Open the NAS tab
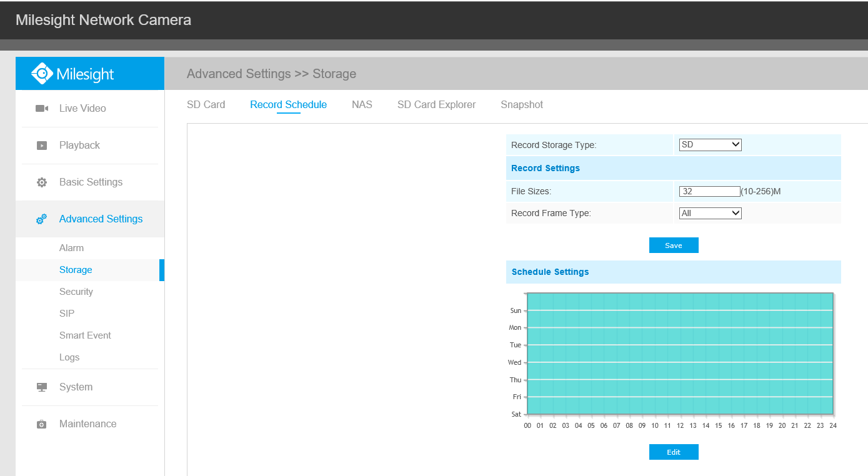 click(x=362, y=105)
